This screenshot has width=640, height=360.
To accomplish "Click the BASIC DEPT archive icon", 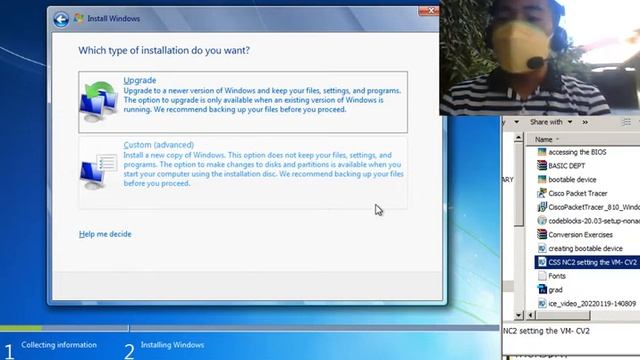I will [542, 165].
